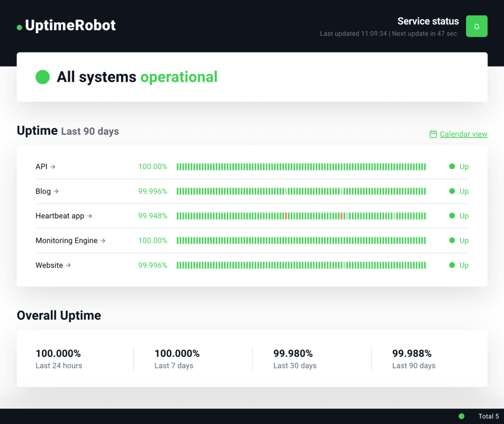504x424 pixels.
Task: Click the notification bell icon
Action: 476,26
